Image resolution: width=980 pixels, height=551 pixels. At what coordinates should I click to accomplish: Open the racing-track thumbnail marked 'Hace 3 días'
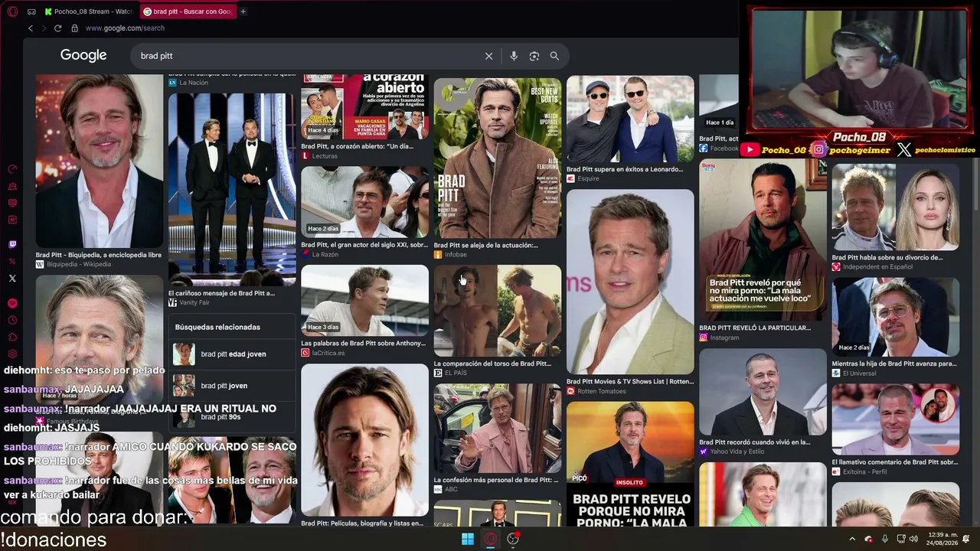point(364,301)
